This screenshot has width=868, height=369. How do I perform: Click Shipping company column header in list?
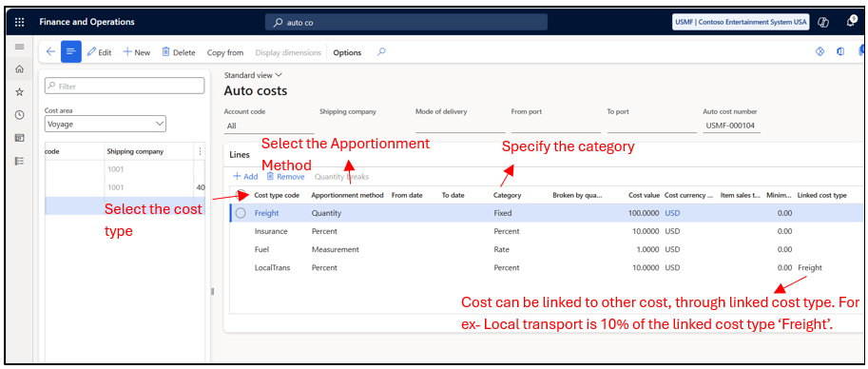point(135,151)
